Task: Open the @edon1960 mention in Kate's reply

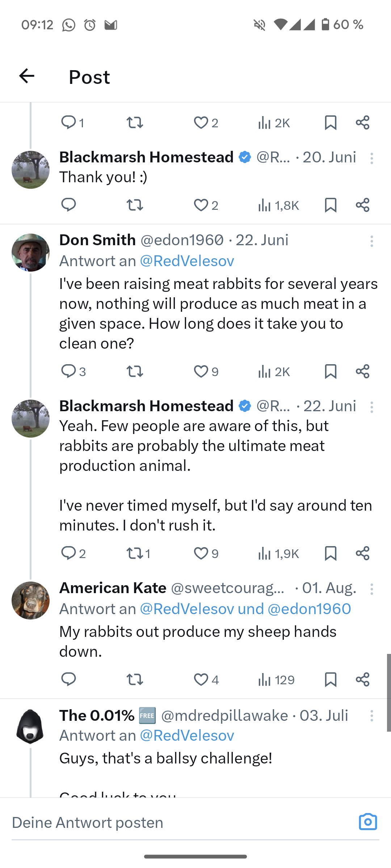Action: point(309,609)
